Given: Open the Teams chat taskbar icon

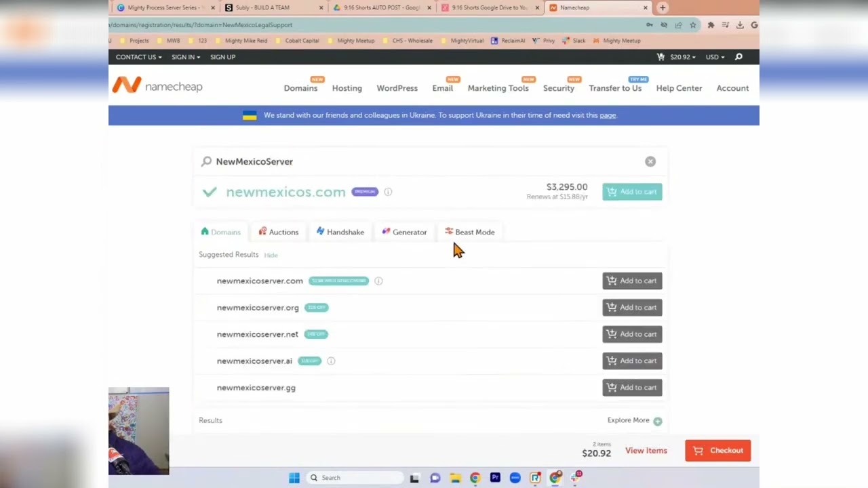Looking at the screenshot, I should tap(435, 478).
